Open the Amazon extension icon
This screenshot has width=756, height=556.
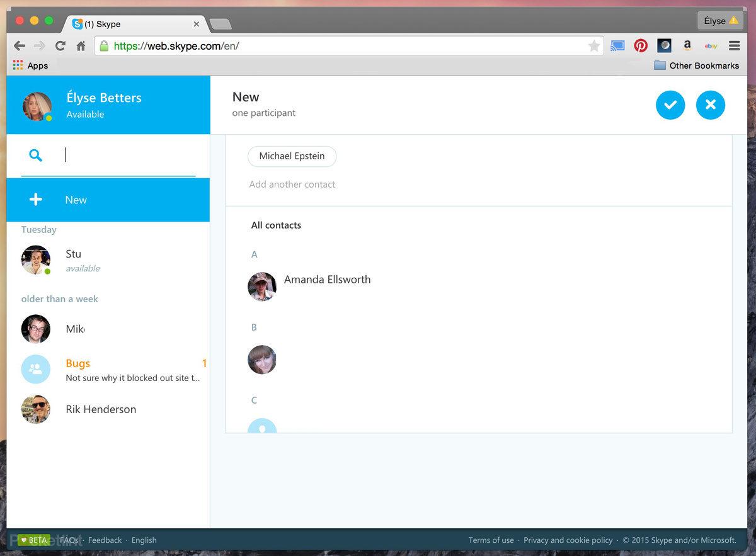coord(687,45)
